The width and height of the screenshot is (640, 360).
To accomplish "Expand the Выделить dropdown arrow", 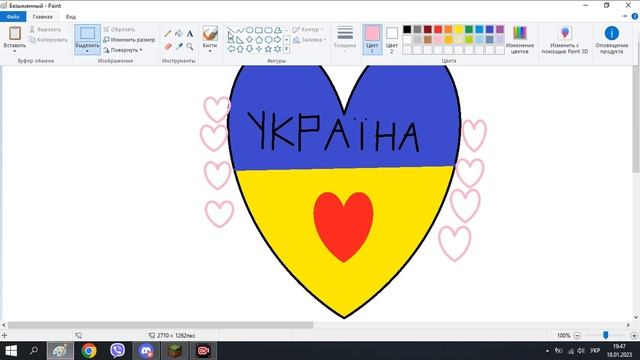I will pyautogui.click(x=87, y=51).
